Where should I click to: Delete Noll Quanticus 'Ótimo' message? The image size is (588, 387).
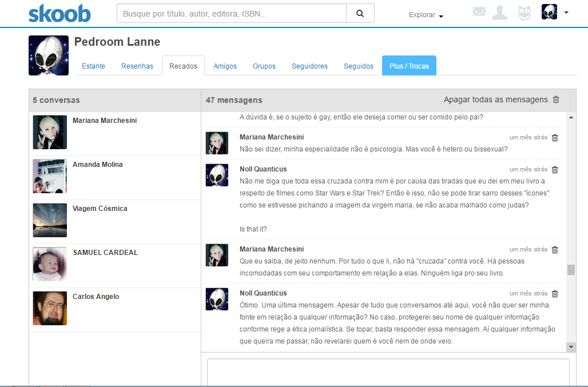[x=555, y=294]
